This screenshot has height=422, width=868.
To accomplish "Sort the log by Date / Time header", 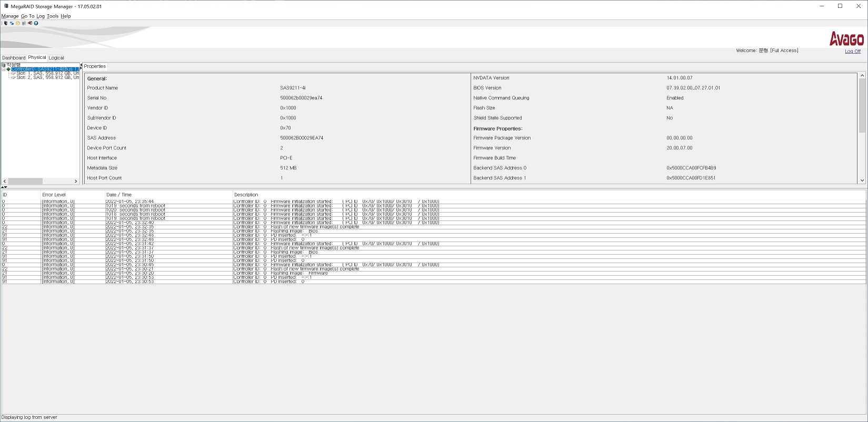I will pos(168,195).
